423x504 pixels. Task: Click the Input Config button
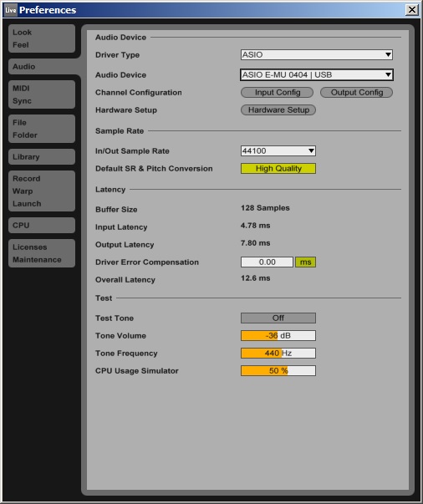click(x=277, y=93)
